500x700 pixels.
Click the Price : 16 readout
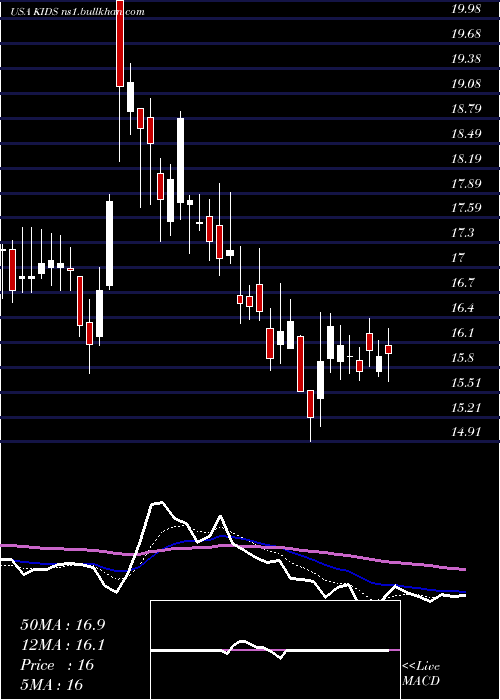click(57, 665)
